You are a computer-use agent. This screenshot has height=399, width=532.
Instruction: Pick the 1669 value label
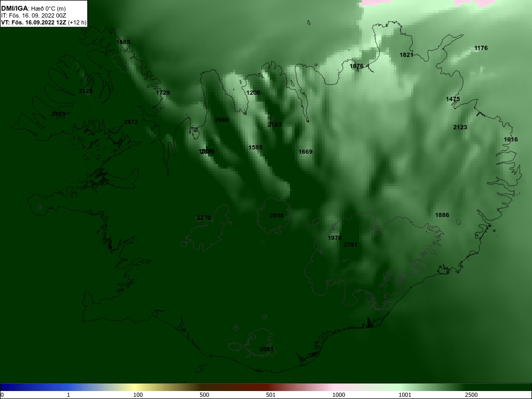click(305, 152)
